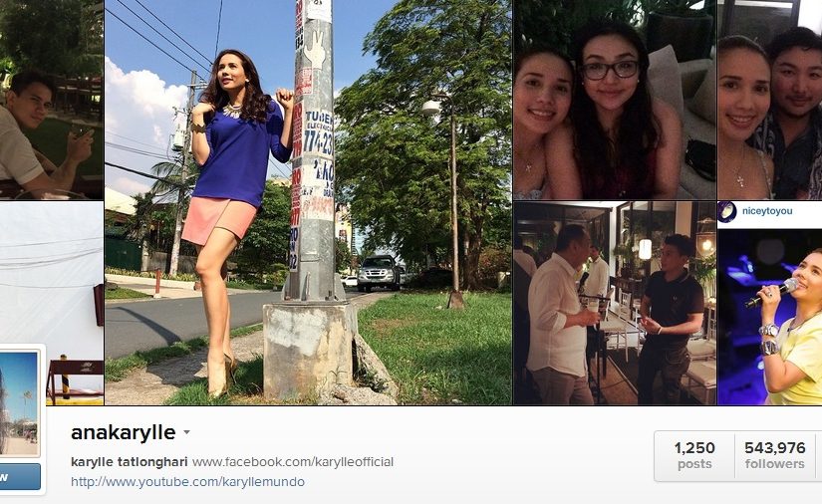
Task: Click the niceytoyou round avatar icon
Action: coord(727,211)
